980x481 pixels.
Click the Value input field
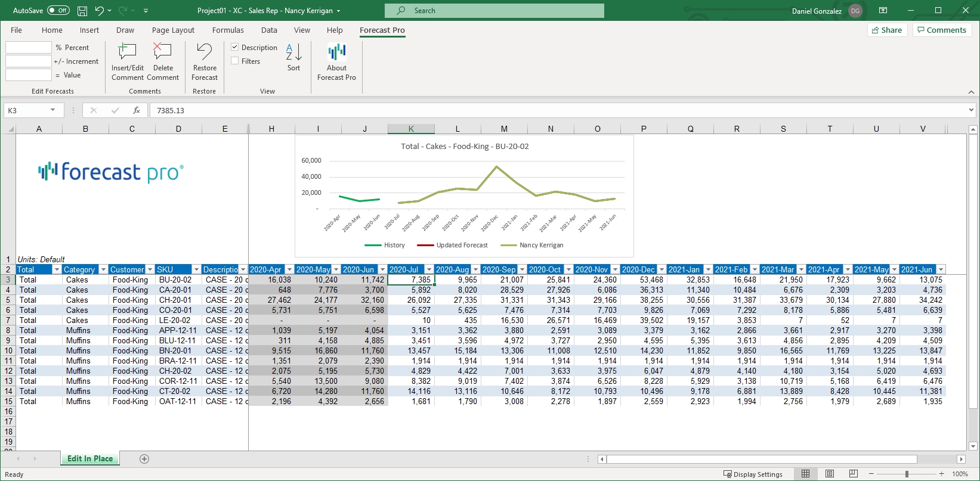click(29, 75)
